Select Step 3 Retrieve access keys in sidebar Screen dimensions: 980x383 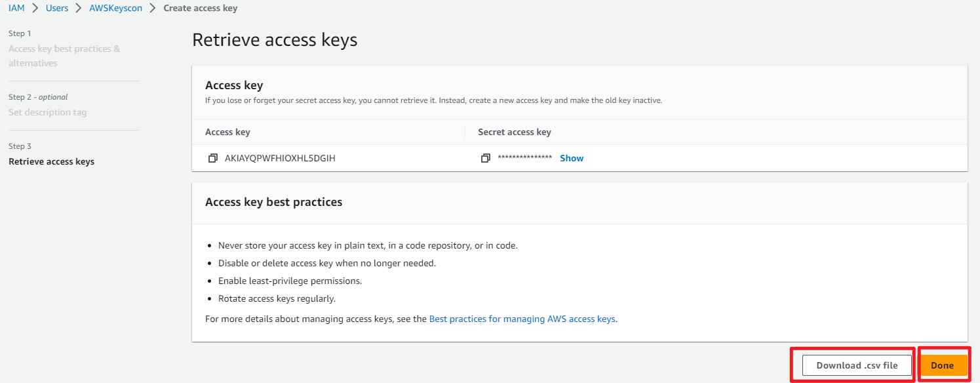[51, 161]
